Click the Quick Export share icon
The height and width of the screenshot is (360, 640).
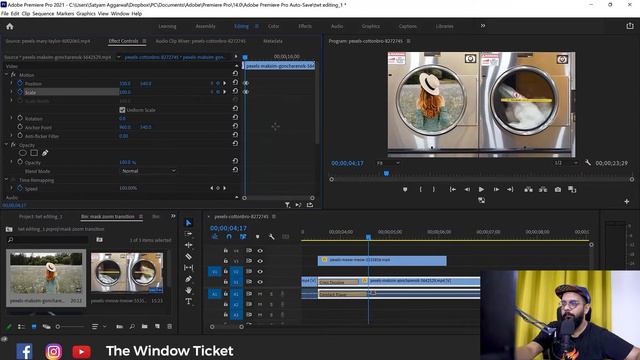(630, 26)
